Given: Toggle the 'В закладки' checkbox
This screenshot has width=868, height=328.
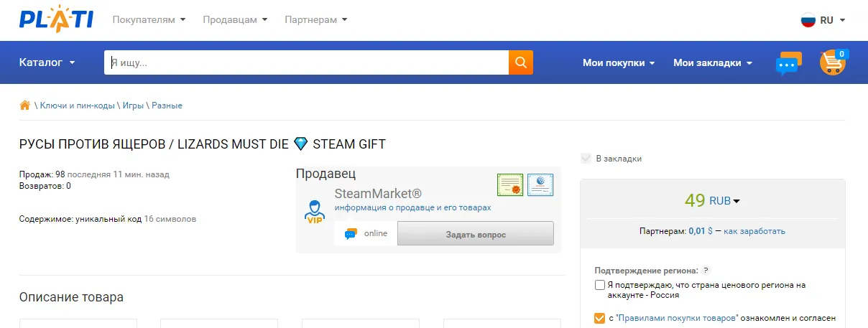Looking at the screenshot, I should point(586,159).
